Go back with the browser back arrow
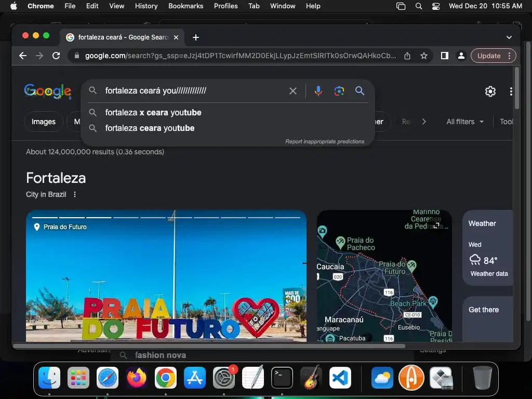Screen dimensions: 532x399 tap(23, 56)
